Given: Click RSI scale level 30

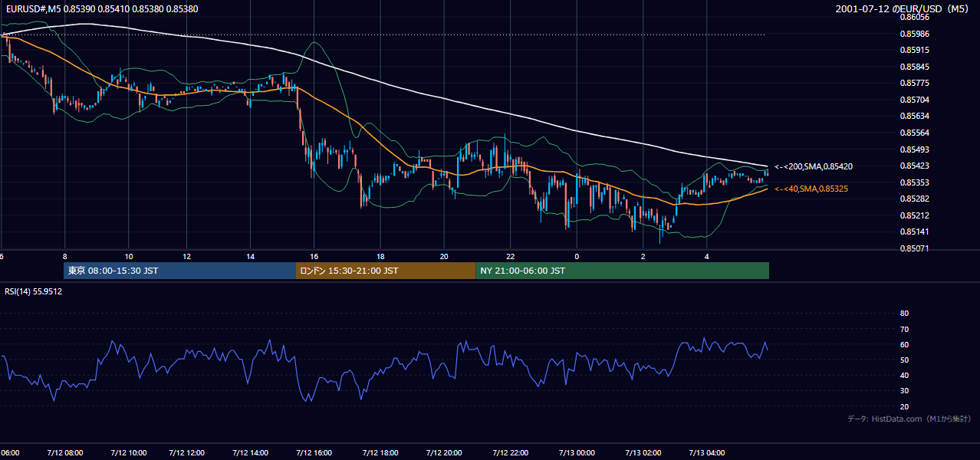Looking at the screenshot, I should point(904,391).
